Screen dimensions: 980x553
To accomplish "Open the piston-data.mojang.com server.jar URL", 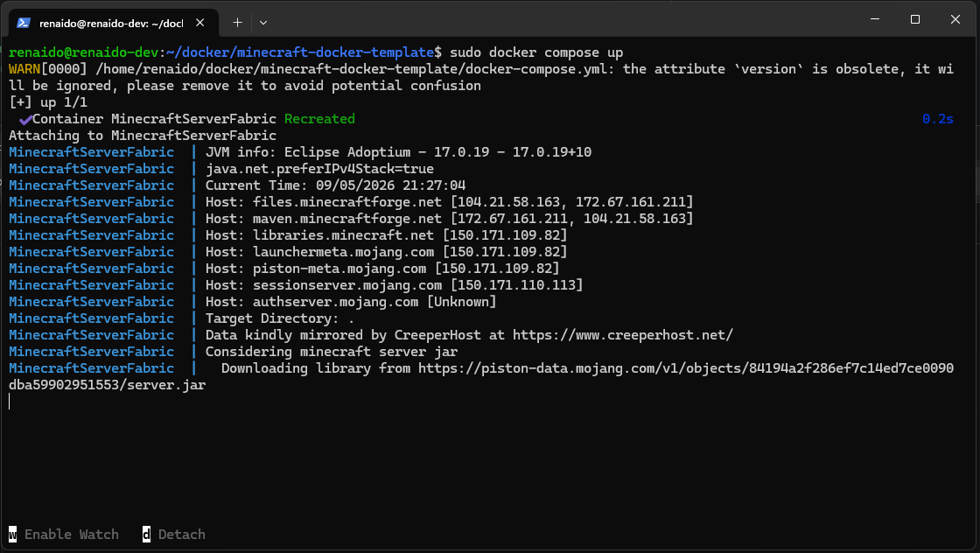I will click(x=686, y=368).
